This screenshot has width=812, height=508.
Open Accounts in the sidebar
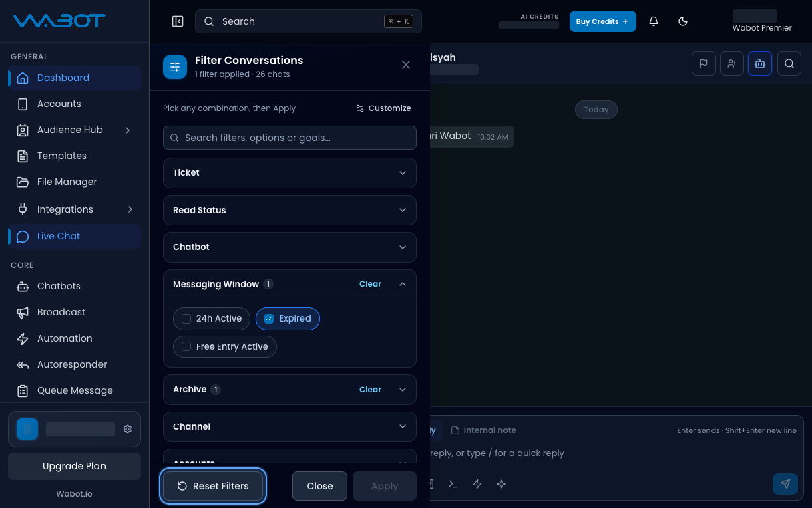pos(74,104)
